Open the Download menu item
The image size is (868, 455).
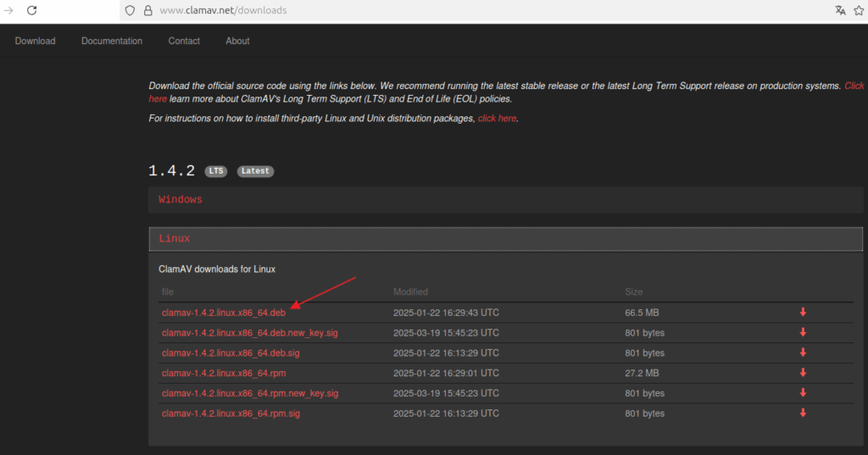pyautogui.click(x=35, y=41)
